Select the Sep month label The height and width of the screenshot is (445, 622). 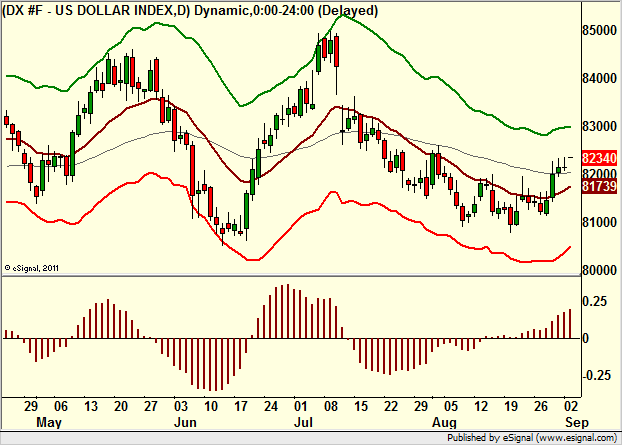577,423
